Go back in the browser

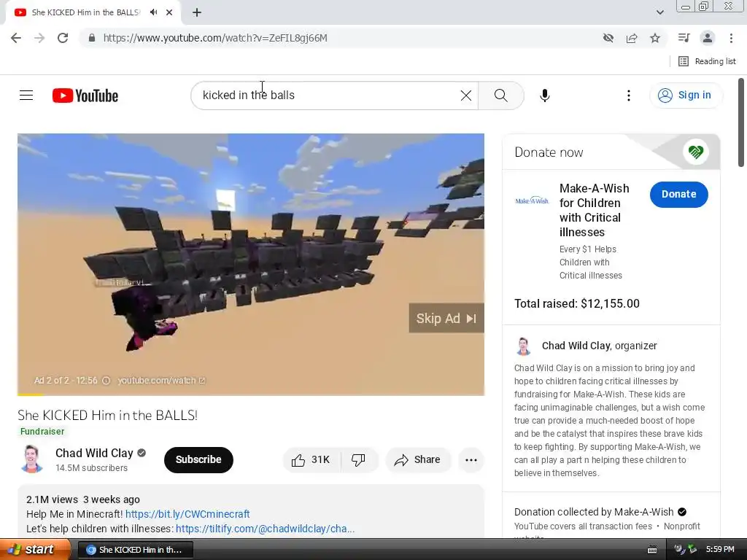[16, 38]
